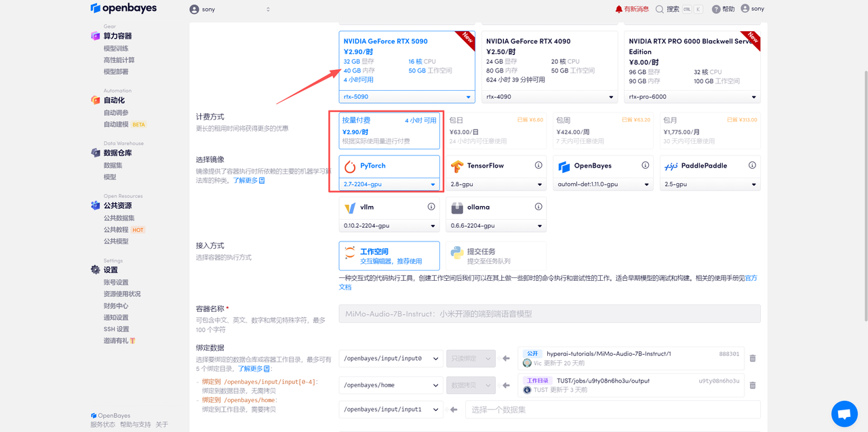Image resolution: width=868 pixels, height=432 pixels.
Task: Click the OpenBayes logo
Action: coord(123,8)
